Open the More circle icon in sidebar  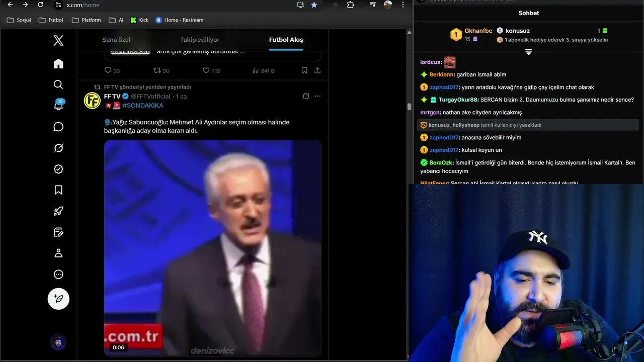(x=58, y=275)
